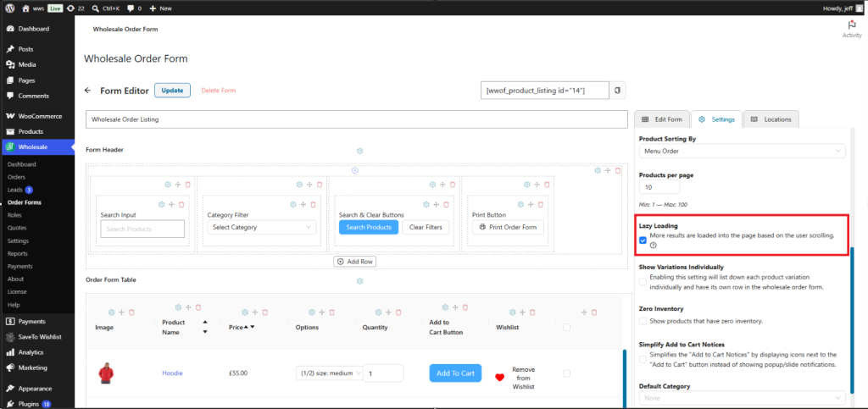This screenshot has height=409, width=868.
Task: Switch to the Locations tab
Action: coord(771,119)
